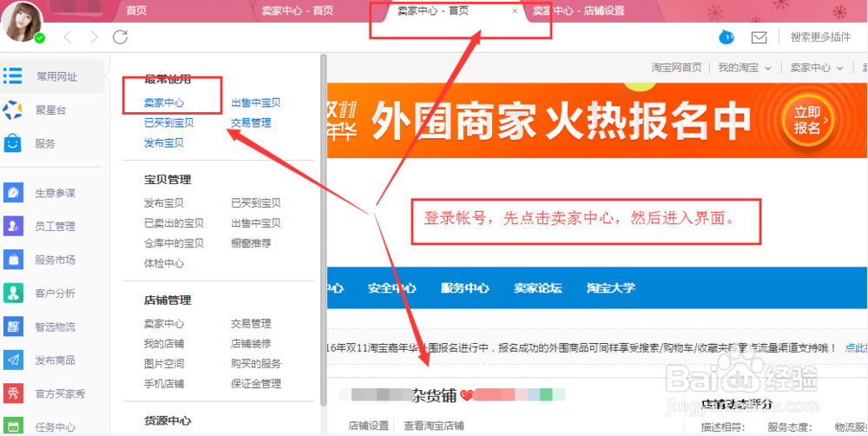Open 购买的服务 link
This screenshot has width=868, height=436.
[x=256, y=363]
